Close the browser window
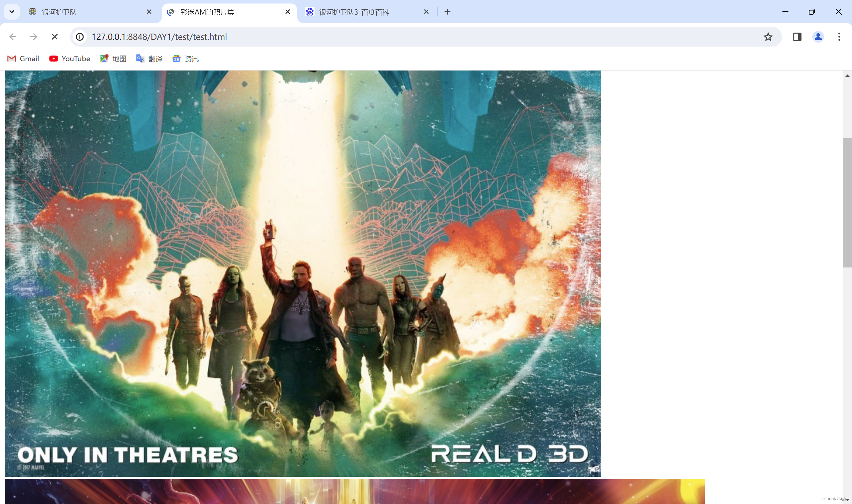The width and height of the screenshot is (852, 504). point(838,12)
